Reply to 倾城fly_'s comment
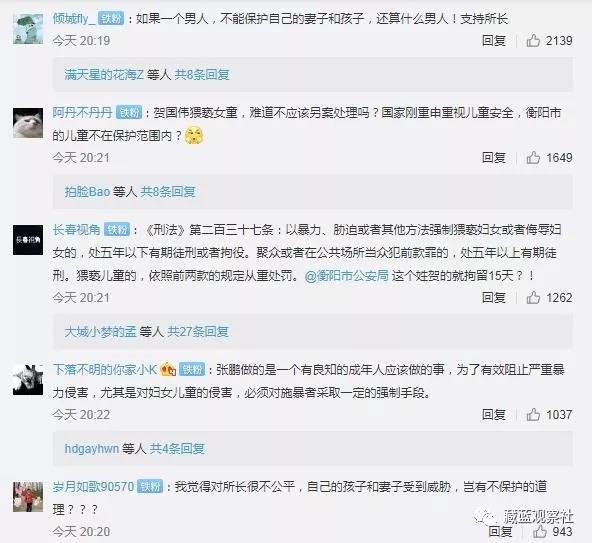The image size is (592, 543). (x=493, y=40)
